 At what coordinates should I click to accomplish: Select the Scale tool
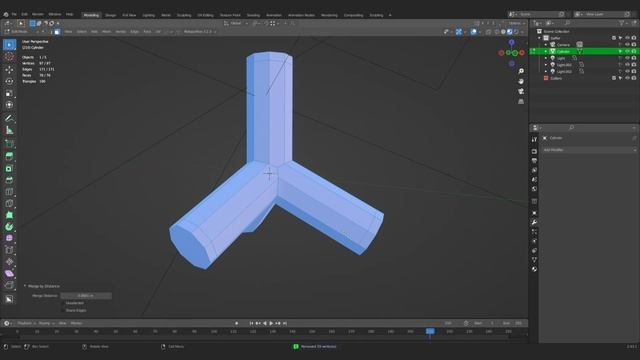(x=9, y=93)
